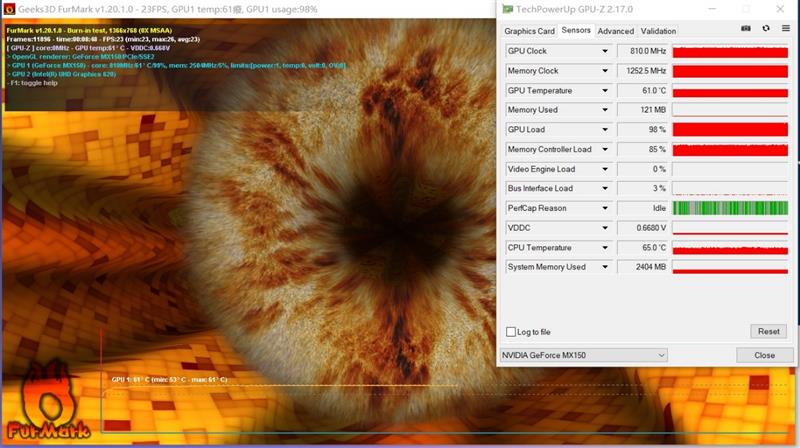Switch to the Advanced tab
This screenshot has height=448, width=800.
[x=615, y=31]
